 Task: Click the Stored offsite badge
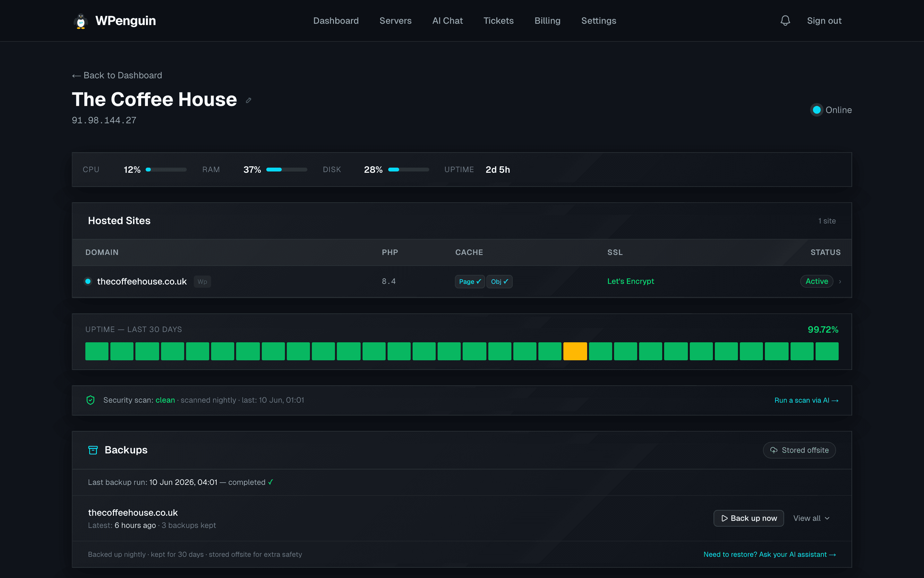point(799,450)
